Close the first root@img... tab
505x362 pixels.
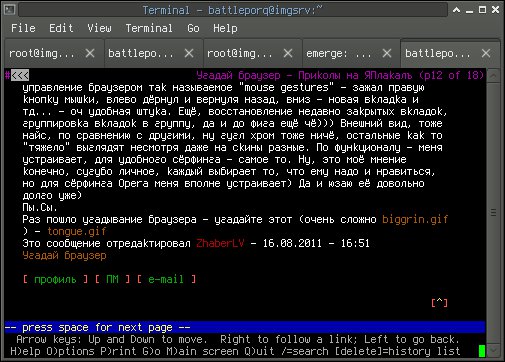[x=90, y=53]
